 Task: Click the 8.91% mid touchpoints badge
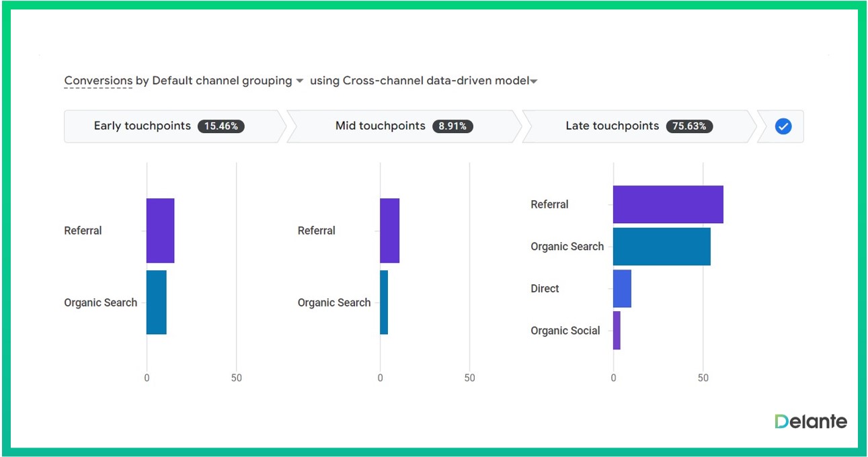pyautogui.click(x=452, y=126)
